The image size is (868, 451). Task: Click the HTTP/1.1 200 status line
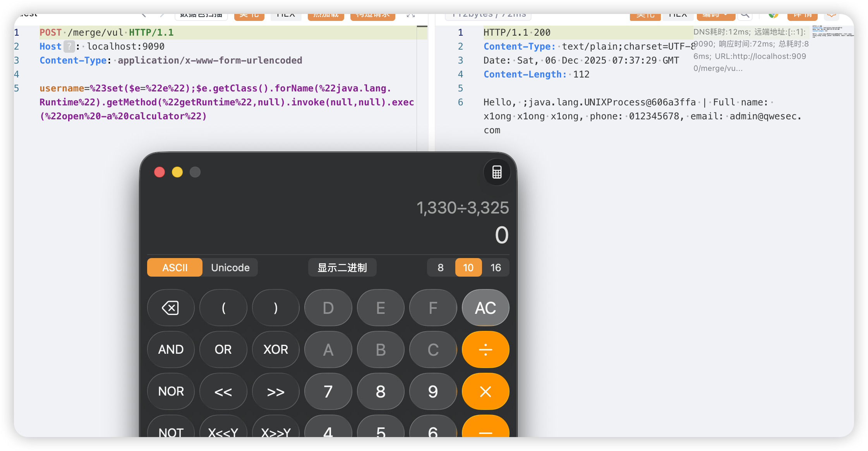coord(517,33)
